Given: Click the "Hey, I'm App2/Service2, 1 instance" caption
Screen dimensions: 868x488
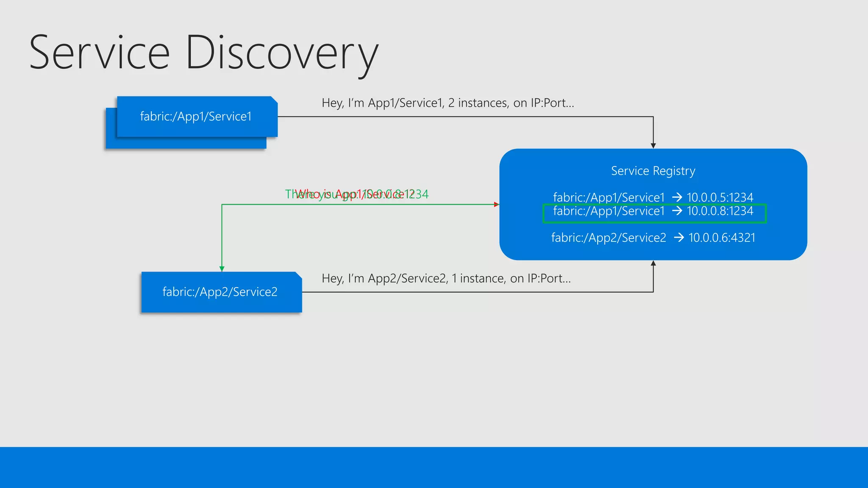Looking at the screenshot, I should [x=446, y=278].
